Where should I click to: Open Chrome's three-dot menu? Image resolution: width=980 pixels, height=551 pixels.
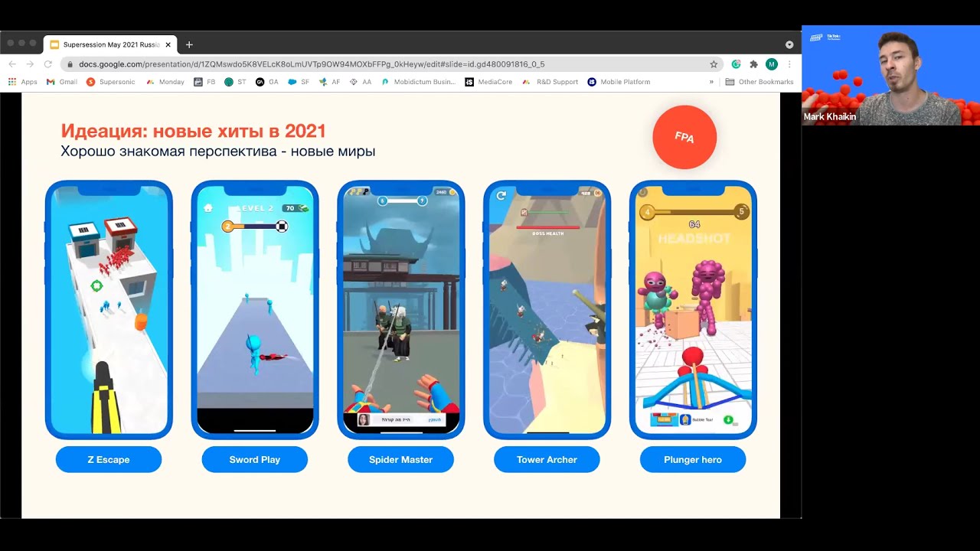[789, 64]
